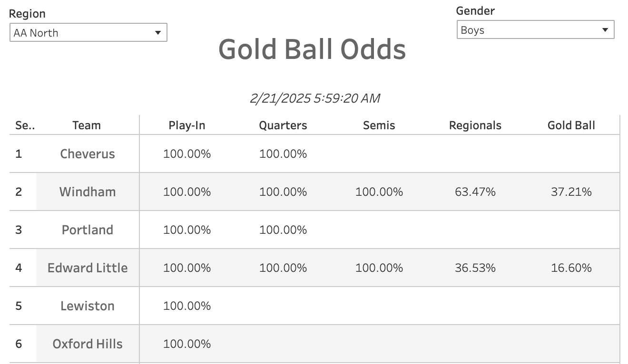628x364 pixels.
Task: Click the Semis column header
Action: (x=379, y=125)
